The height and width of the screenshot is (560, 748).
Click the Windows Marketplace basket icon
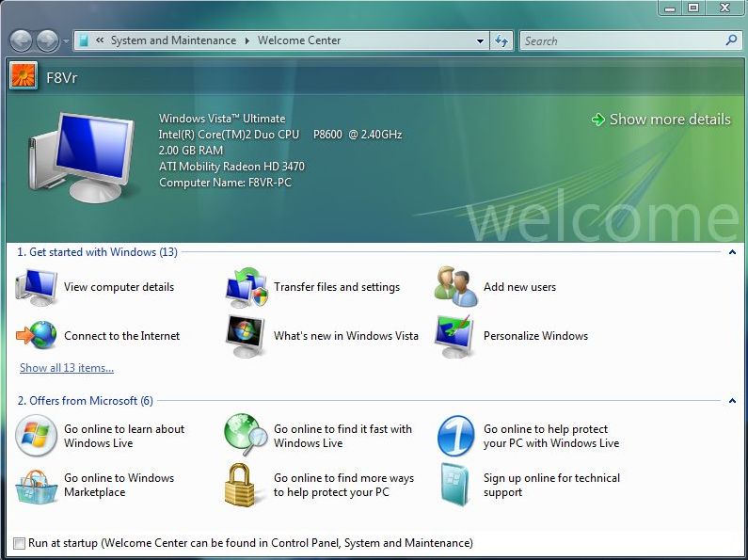pos(37,486)
